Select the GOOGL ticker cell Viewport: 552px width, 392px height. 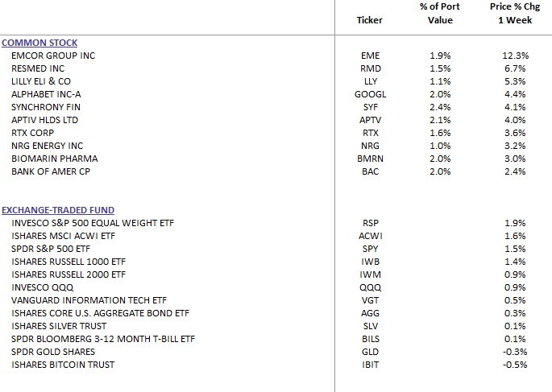pos(371,94)
